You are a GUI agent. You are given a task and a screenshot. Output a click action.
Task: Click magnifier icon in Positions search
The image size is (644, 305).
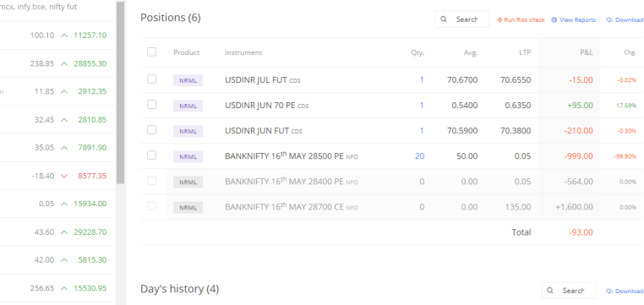(x=444, y=19)
